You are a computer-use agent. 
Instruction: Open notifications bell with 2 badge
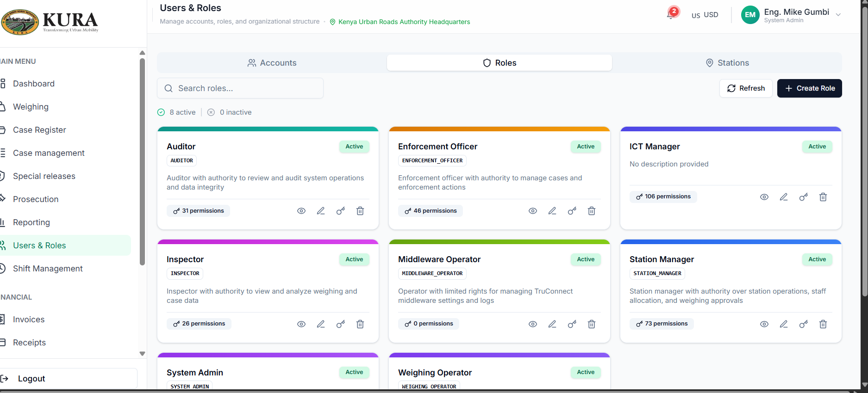pos(672,13)
